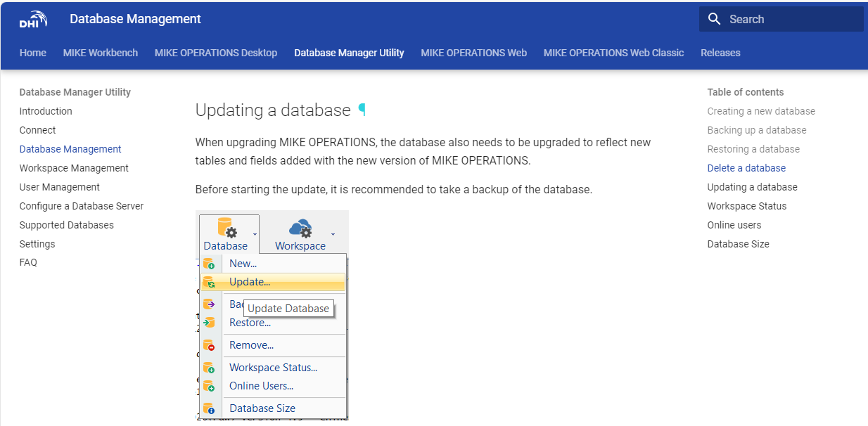The width and height of the screenshot is (868, 426).
Task: Click the paragraph permalink icon after heading
Action: click(x=362, y=110)
